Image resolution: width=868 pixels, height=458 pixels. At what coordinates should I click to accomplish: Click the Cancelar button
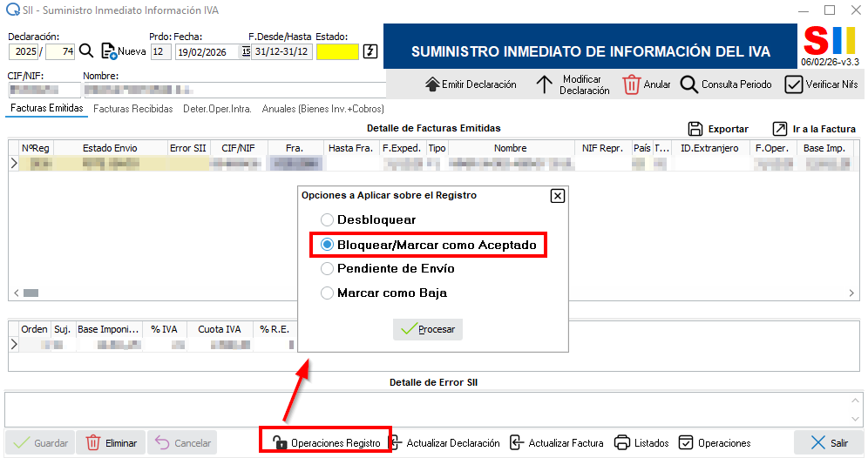click(182, 442)
